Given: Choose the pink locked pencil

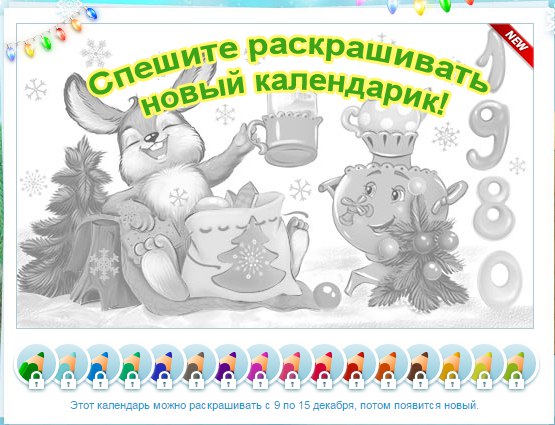Looking at the screenshot, I should pyautogui.click(x=292, y=365).
